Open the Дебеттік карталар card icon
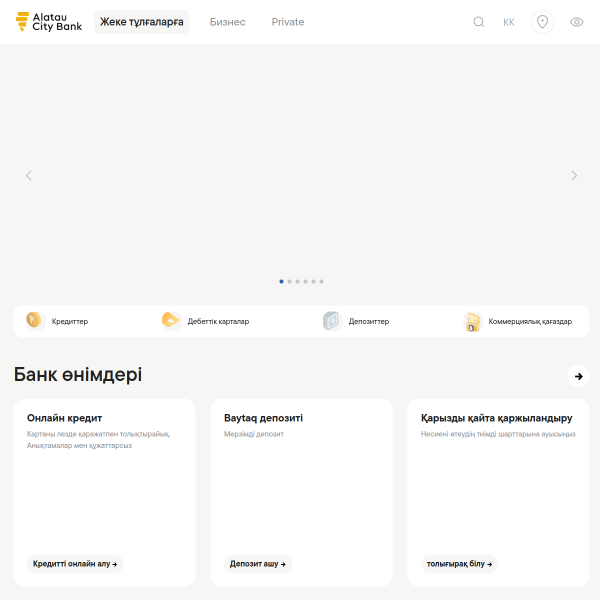Image resolution: width=600 pixels, height=600 pixels. click(171, 321)
